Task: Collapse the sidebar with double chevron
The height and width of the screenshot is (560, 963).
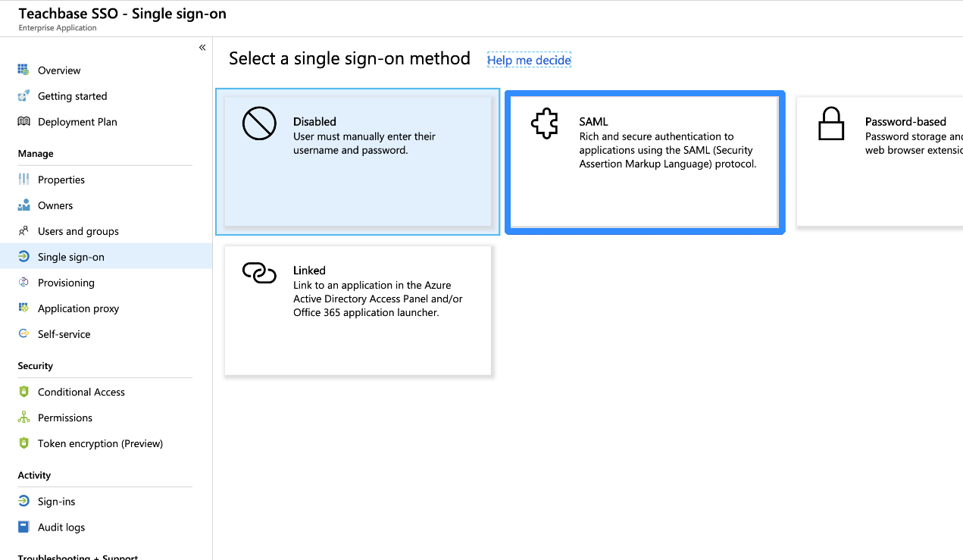Action: pyautogui.click(x=202, y=48)
